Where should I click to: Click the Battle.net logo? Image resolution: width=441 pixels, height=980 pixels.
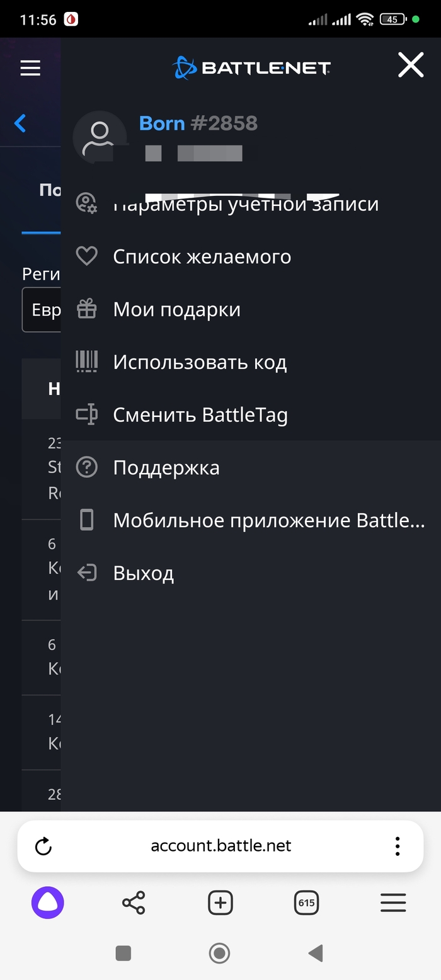251,67
